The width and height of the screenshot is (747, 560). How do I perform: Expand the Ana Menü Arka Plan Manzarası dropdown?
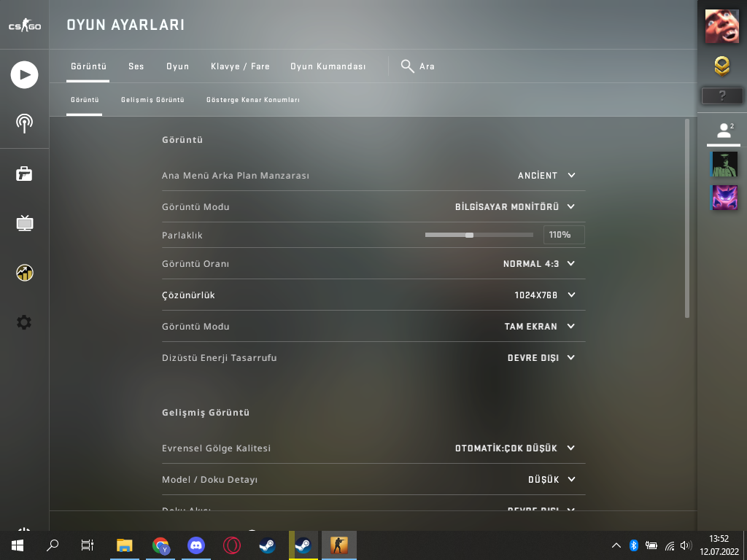(x=546, y=175)
